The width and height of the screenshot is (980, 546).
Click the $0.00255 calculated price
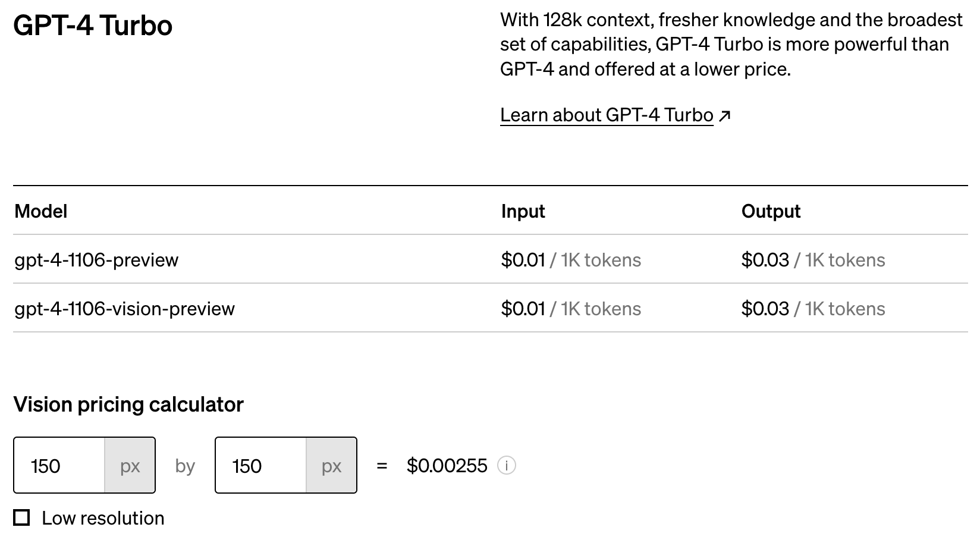click(447, 466)
